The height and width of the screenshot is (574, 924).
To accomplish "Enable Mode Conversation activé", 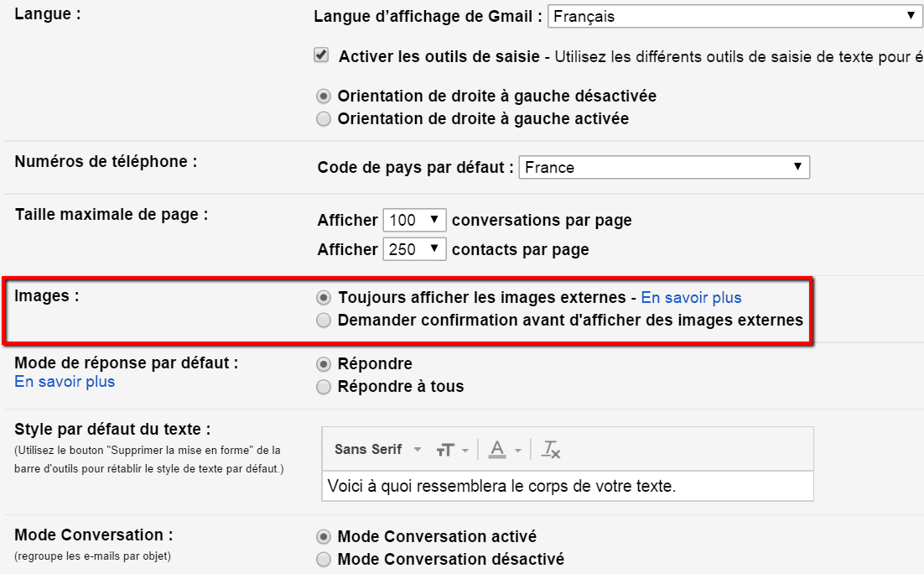I will pyautogui.click(x=324, y=536).
